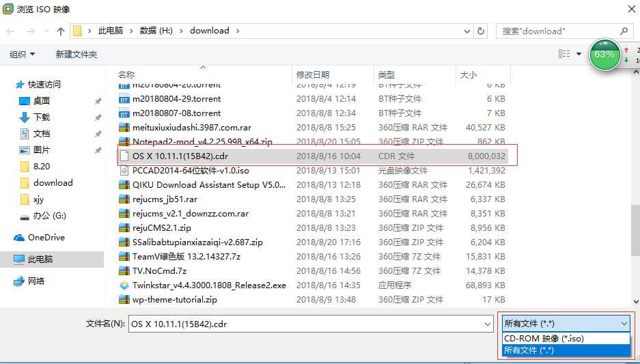
Task: Open 文档 in quick access
Action: pos(41,133)
